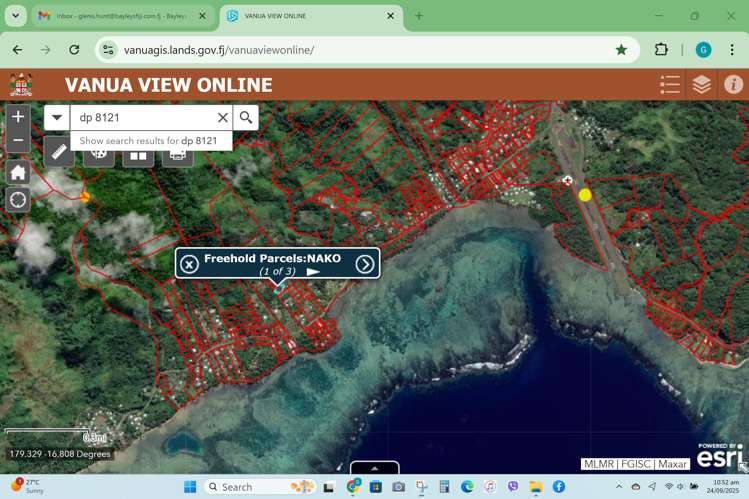Click the orange marker near the clouds
This screenshot has width=749, height=499.
click(85, 197)
